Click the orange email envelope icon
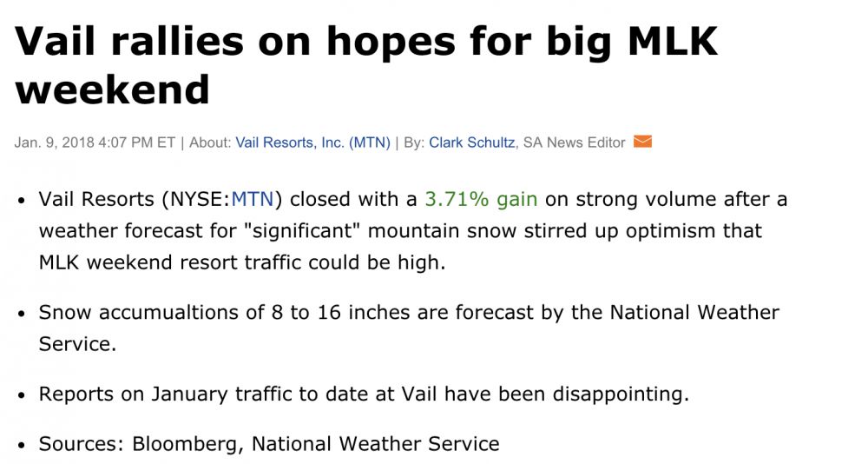 pos(642,142)
